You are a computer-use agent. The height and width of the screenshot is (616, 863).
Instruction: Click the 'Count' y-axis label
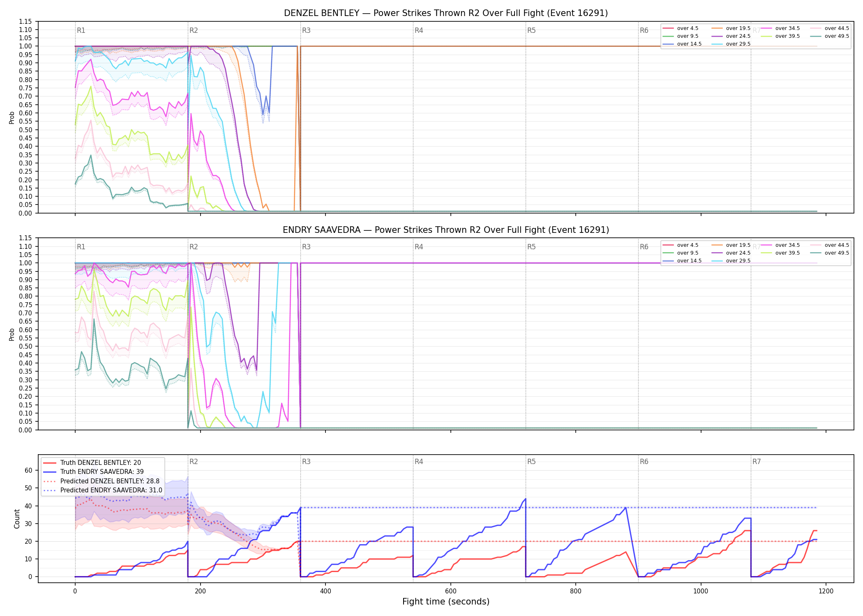click(17, 519)
